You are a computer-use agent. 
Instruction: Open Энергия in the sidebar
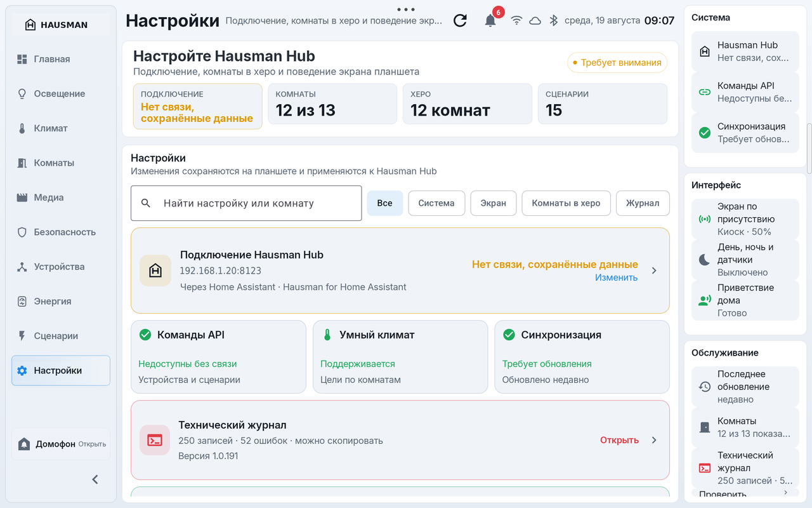(61, 301)
